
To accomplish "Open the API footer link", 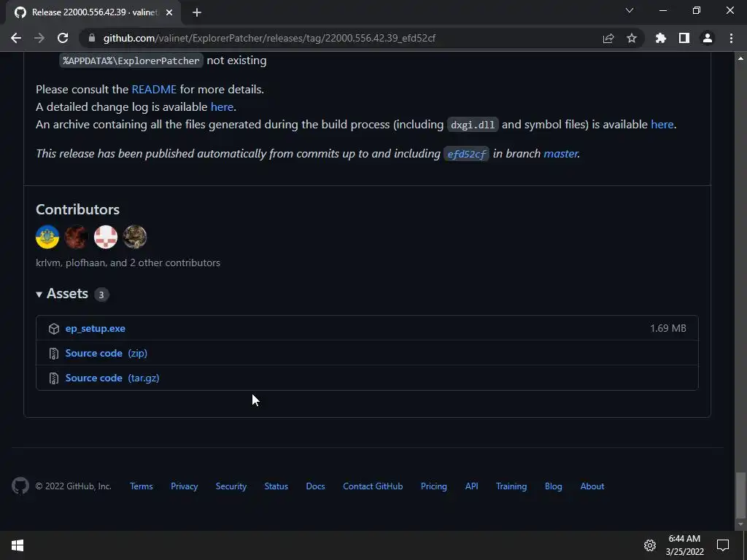I will [x=472, y=486].
